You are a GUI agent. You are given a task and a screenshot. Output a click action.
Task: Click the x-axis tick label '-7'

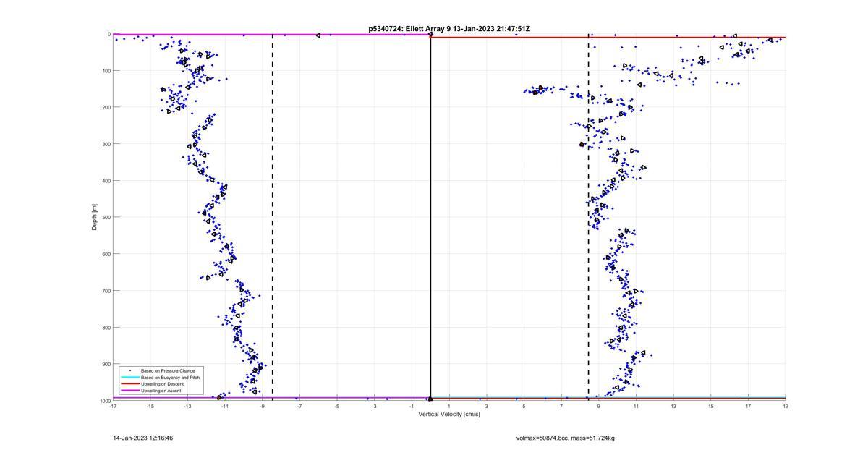point(299,406)
